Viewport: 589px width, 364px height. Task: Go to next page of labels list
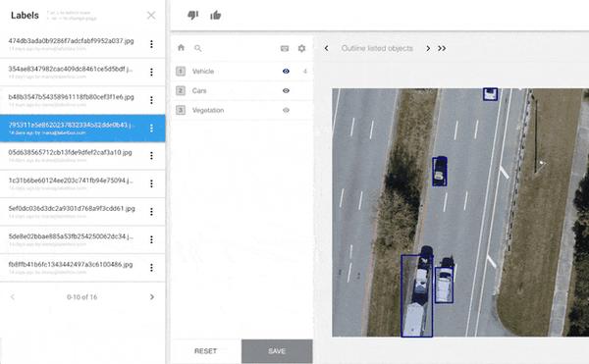pos(152,297)
